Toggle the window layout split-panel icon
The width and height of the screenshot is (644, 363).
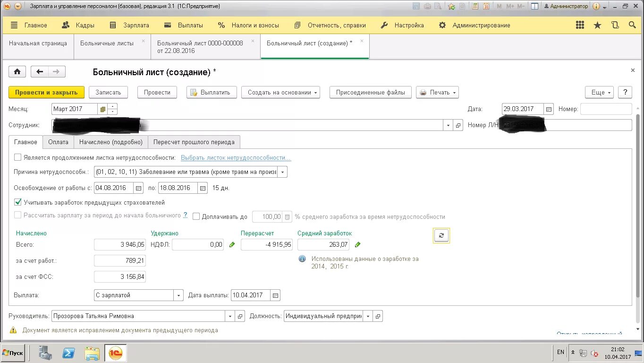tap(534, 7)
